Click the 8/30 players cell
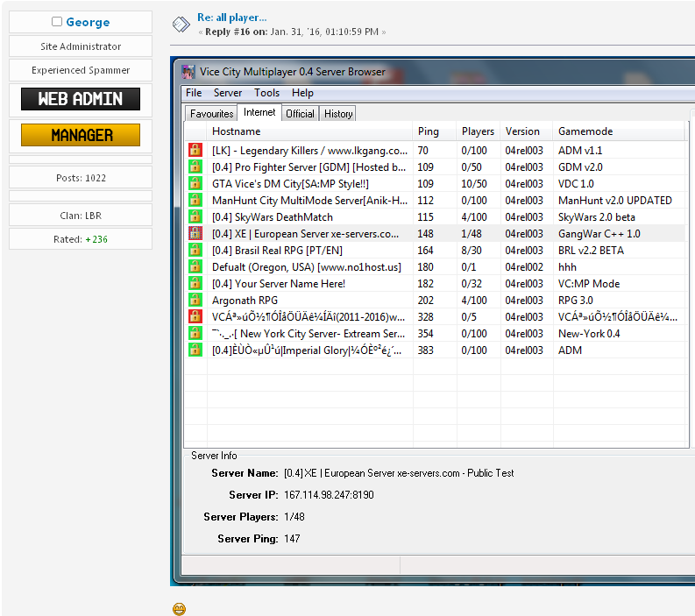This screenshot has height=616, width=695. (472, 251)
